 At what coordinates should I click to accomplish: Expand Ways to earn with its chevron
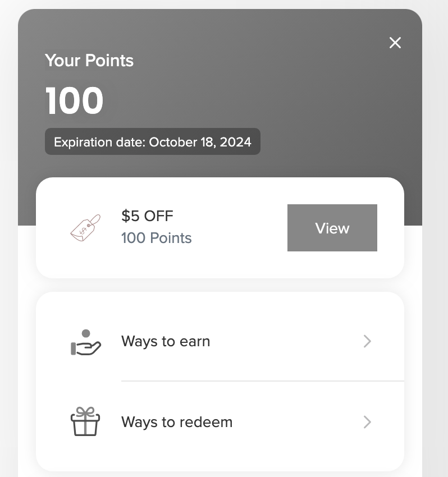coord(367,341)
